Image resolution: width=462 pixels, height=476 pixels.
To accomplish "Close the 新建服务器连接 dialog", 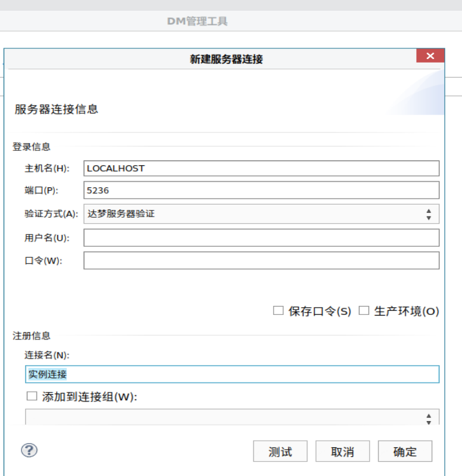I will (x=430, y=56).
